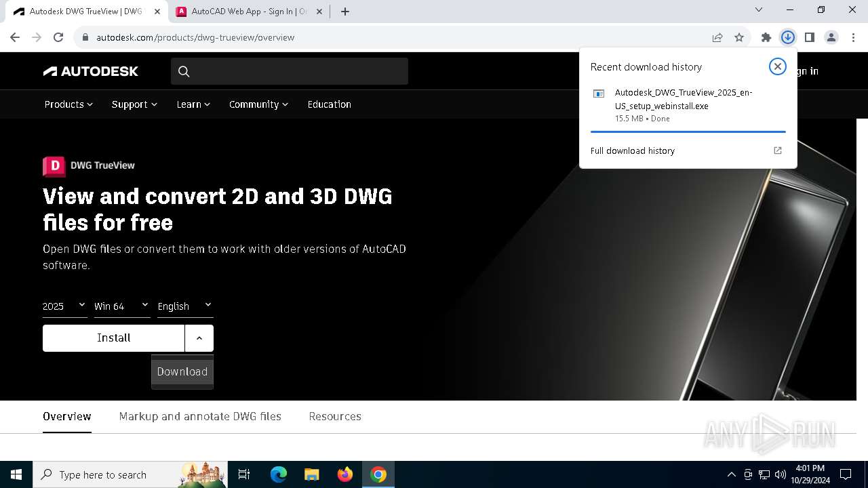Close the recent download history popup
This screenshot has width=868, height=488.
[778, 66]
